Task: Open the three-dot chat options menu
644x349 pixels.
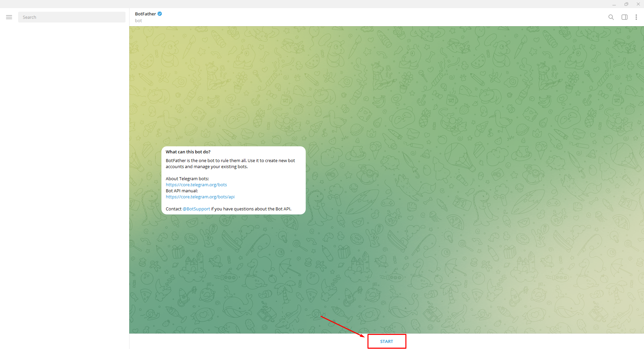Action: 636,17
